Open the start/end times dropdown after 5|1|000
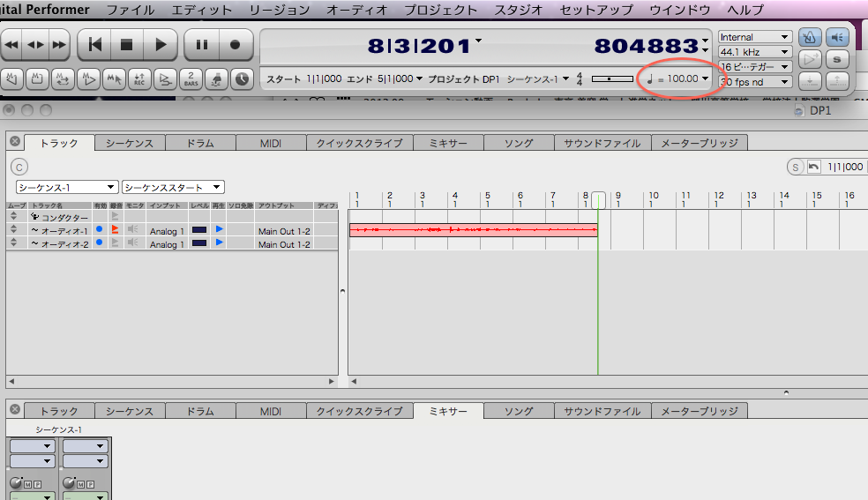868x500 pixels. pyautogui.click(x=419, y=78)
